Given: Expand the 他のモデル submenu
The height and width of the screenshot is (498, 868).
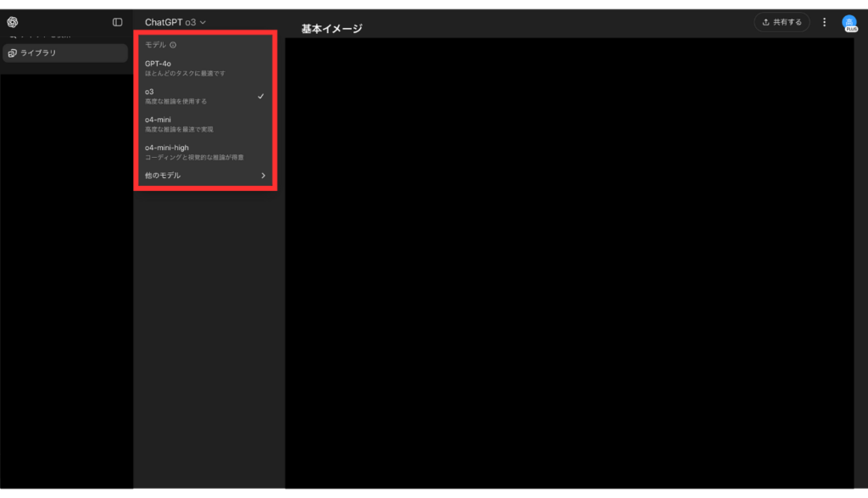Looking at the screenshot, I should pyautogui.click(x=205, y=176).
